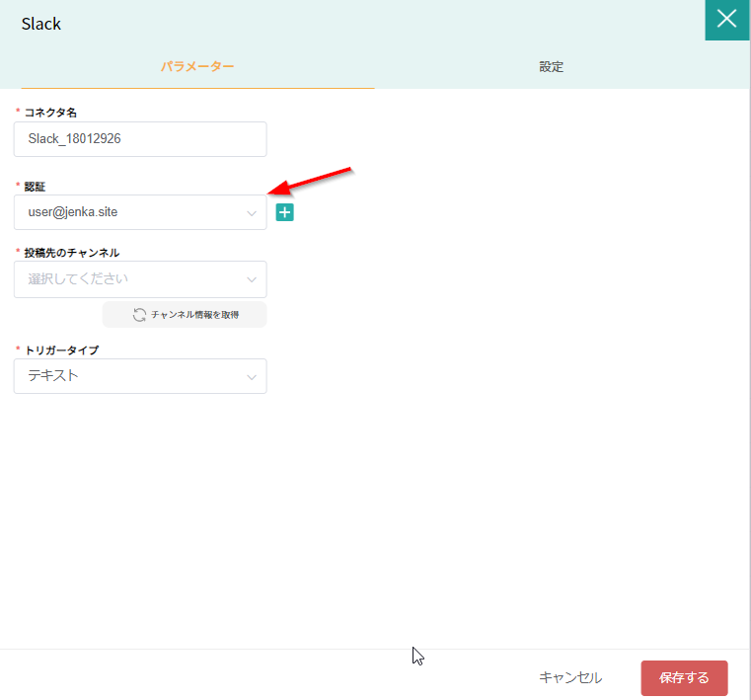
Task: Click the chevron arrow of the 認証 field
Action: coord(252,213)
